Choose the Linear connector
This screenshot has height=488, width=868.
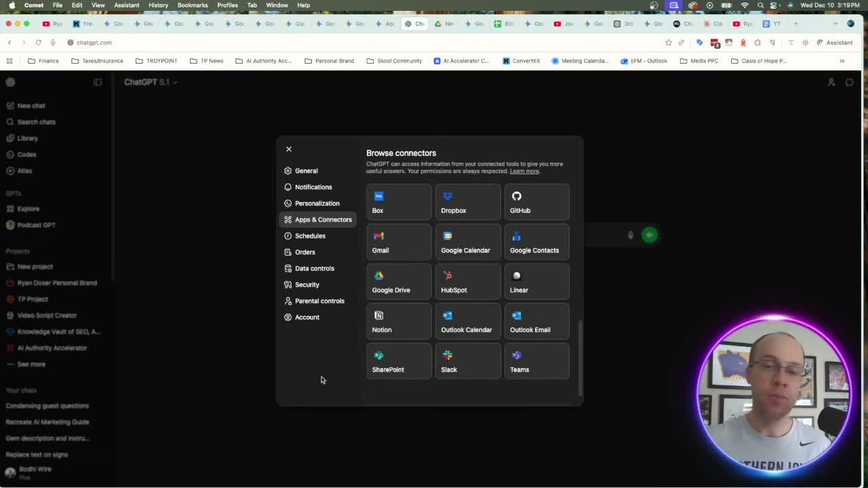tap(536, 282)
